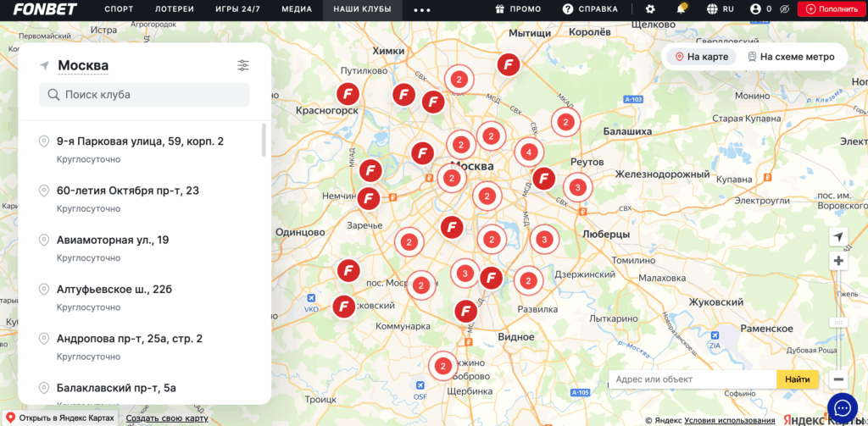
Task: Click the globe language icon
Action: 712,8
